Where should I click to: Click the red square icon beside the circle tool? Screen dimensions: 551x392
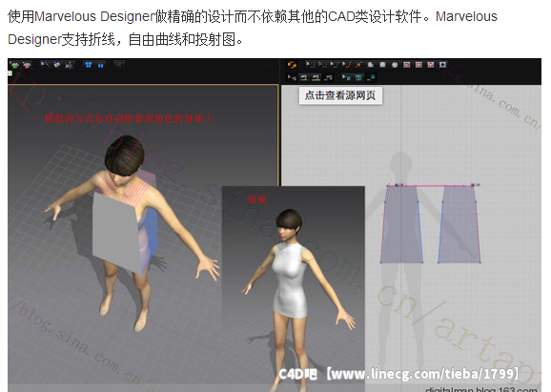pos(406,65)
